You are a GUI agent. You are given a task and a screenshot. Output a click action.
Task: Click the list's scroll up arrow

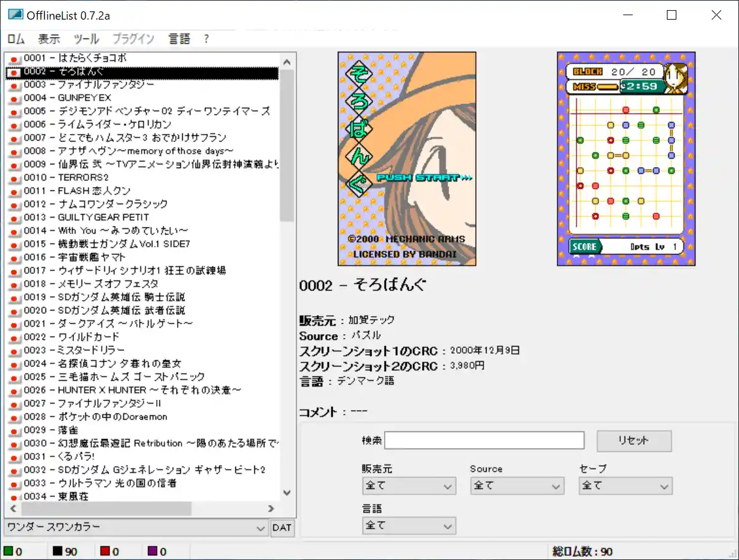pos(287,62)
